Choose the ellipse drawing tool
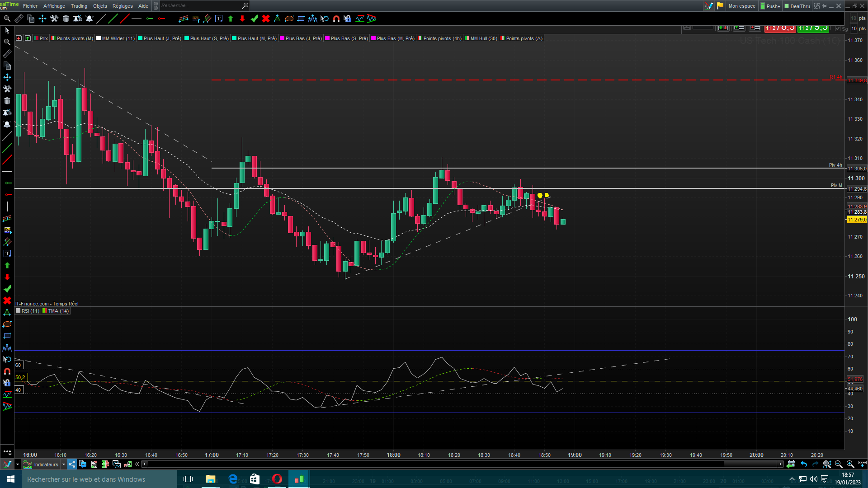This screenshot has height=488, width=868. pos(289,19)
